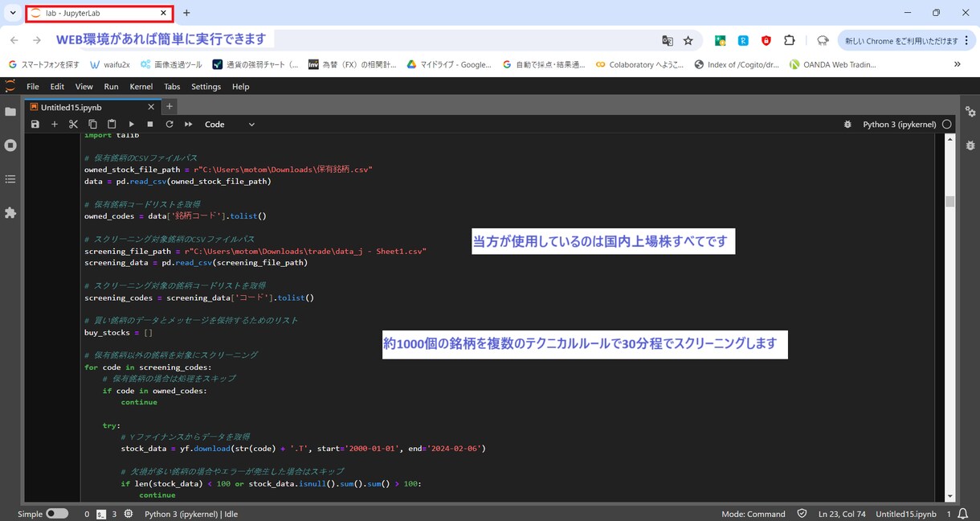
Task: Click Untitled15.ipynb in the status bar
Action: tap(906, 514)
